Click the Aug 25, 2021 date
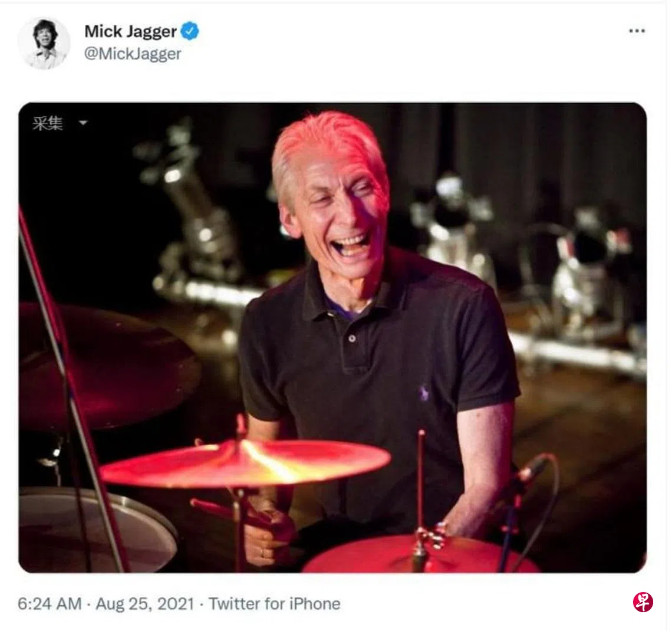 pos(144,604)
